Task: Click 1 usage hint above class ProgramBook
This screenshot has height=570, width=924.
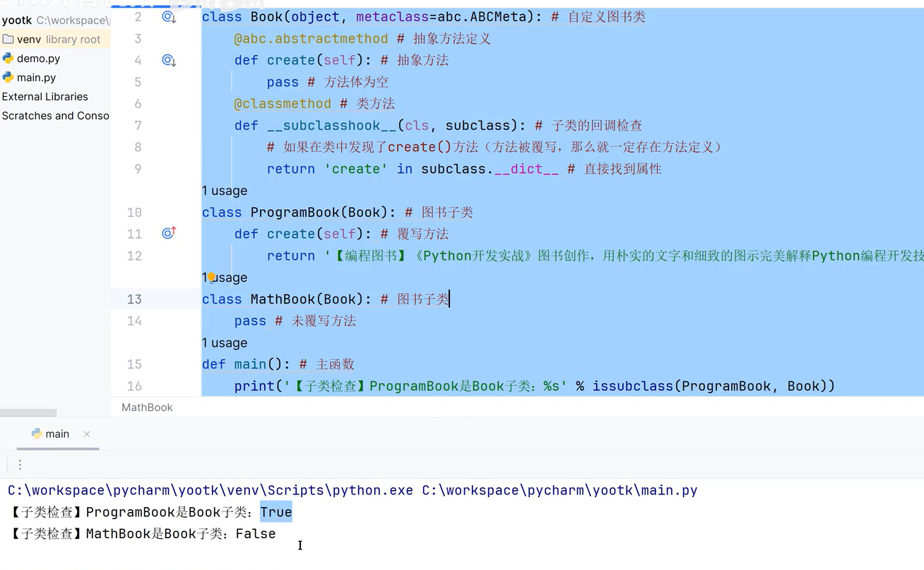Action: pyautogui.click(x=224, y=191)
